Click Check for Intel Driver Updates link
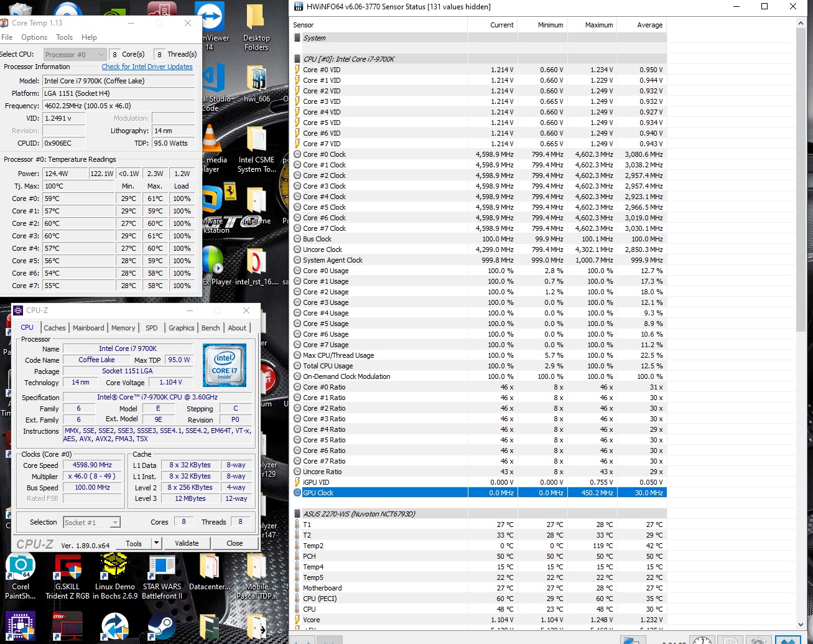The width and height of the screenshot is (813, 644). coord(147,67)
